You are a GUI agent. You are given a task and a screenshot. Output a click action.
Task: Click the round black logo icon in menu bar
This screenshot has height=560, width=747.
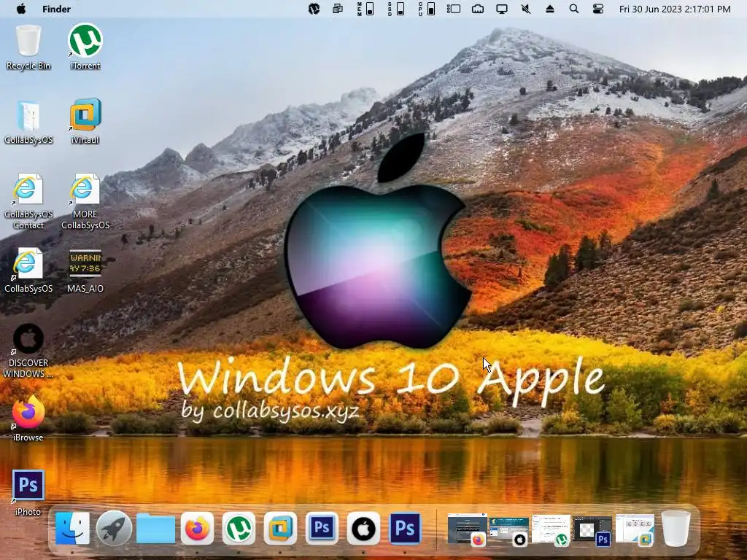coord(314,9)
